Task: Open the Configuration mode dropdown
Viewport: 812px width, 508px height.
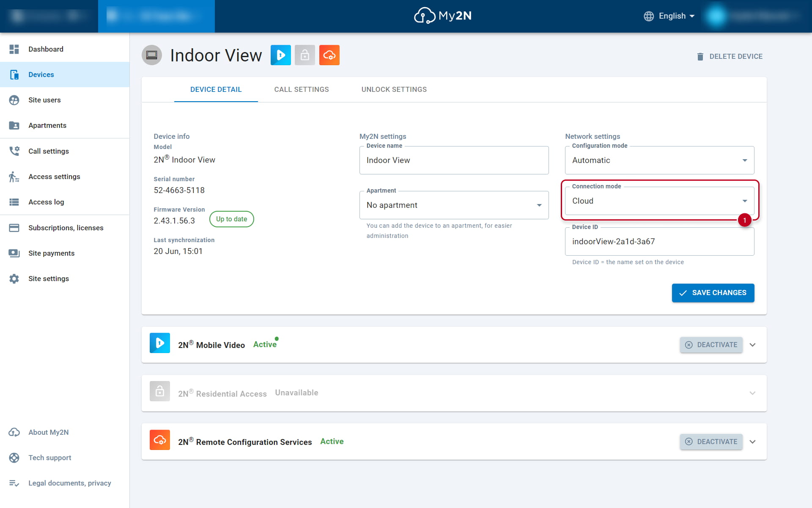Action: tap(659, 160)
